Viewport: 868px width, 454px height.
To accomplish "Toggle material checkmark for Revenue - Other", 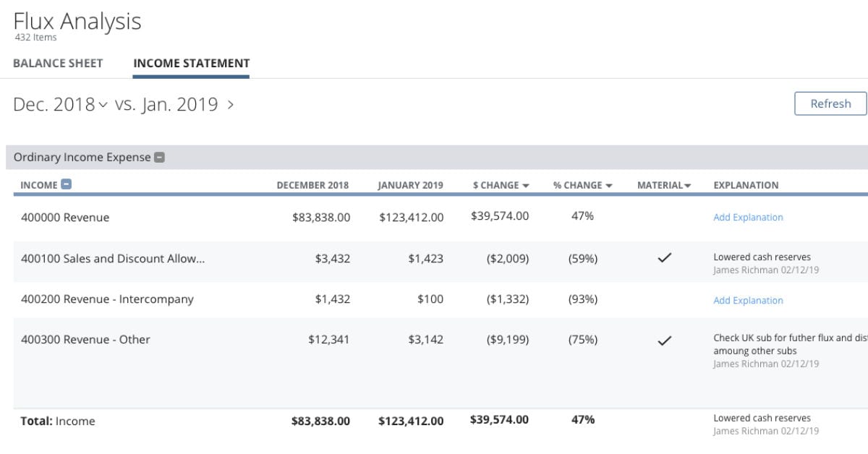I will tap(664, 340).
